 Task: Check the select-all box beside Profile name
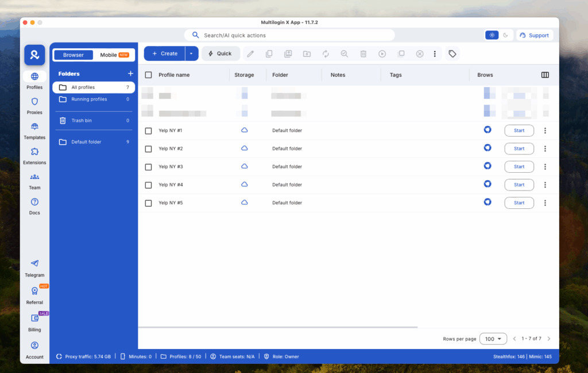[x=148, y=75]
